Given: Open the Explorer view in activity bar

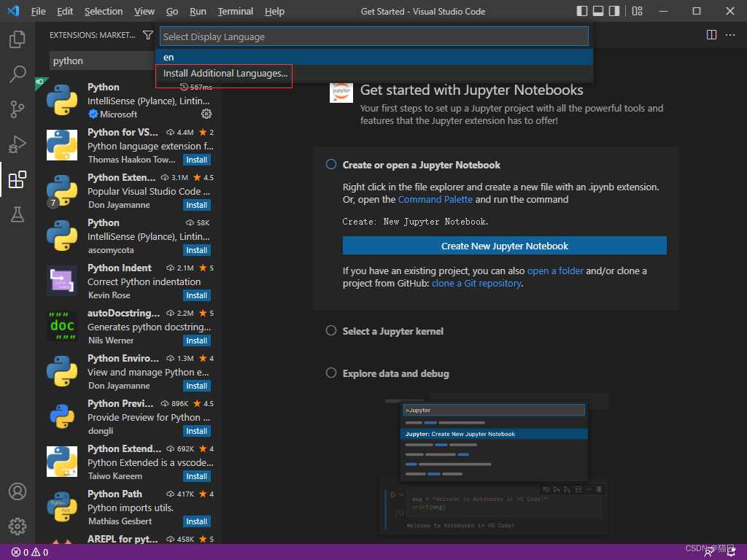Looking at the screenshot, I should 18,39.
